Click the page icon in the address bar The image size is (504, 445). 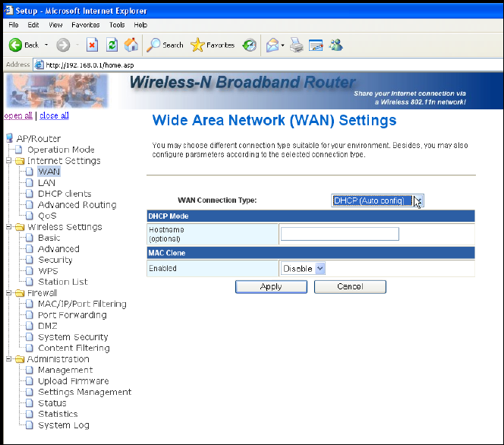(39, 65)
